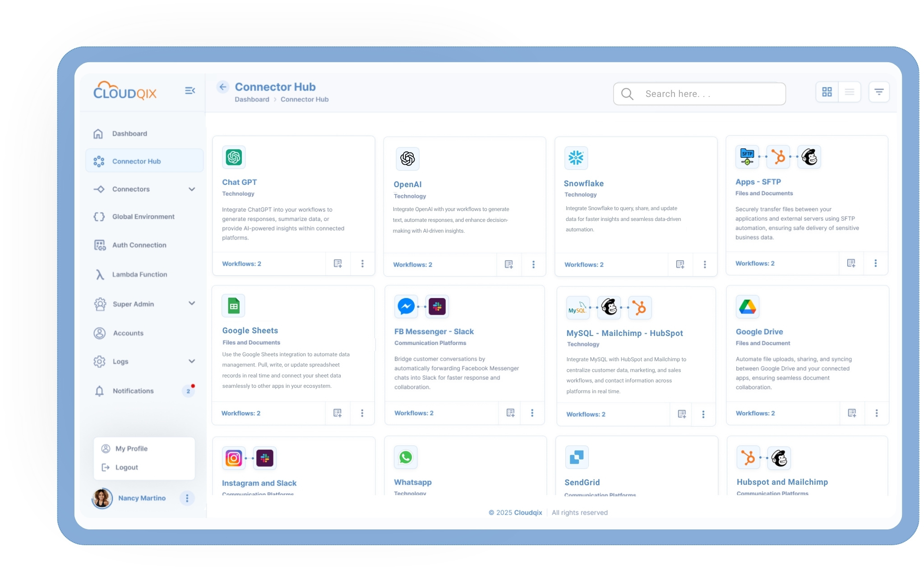Image resolution: width=924 pixels, height=570 pixels.
Task: Collapse the sidebar with the menu icon
Action: [190, 91]
